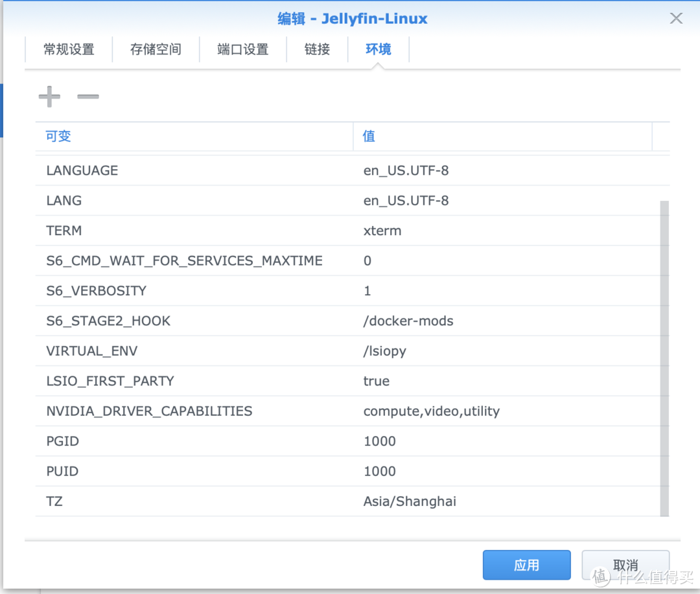Select the 环境 tab
Screen dimensions: 700x594
tap(379, 49)
